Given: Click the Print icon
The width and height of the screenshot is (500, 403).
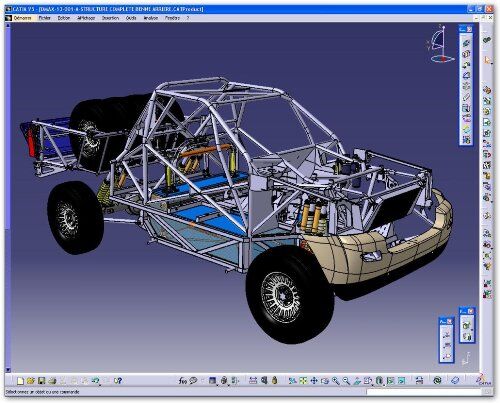Looking at the screenshot, I should [52, 380].
